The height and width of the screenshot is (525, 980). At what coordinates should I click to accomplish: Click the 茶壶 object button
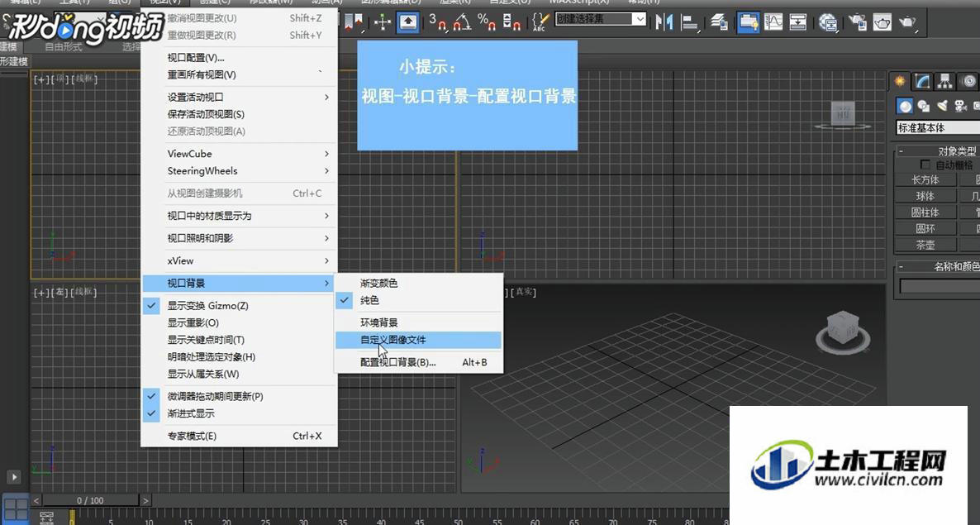[925, 245]
